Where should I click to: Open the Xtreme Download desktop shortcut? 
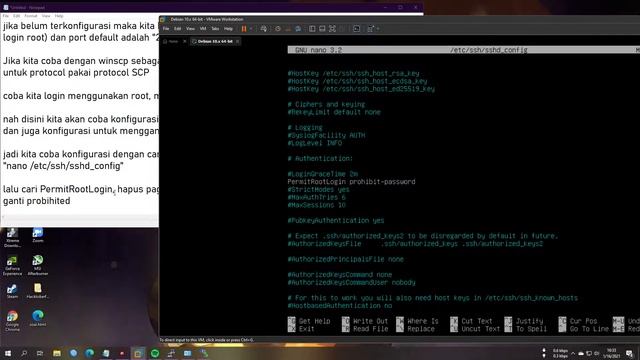(x=12, y=238)
